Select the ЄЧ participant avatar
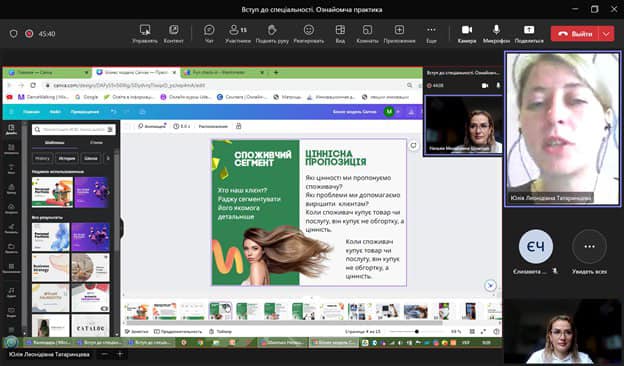 (x=536, y=247)
